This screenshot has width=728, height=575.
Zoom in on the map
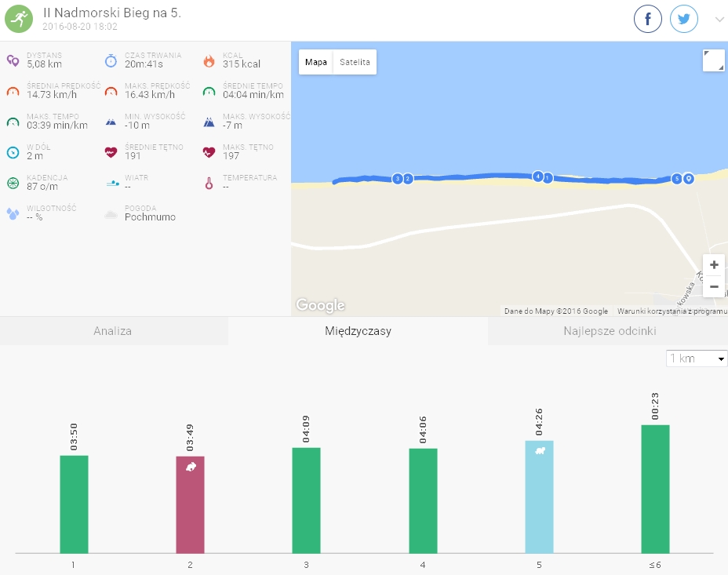click(x=714, y=265)
